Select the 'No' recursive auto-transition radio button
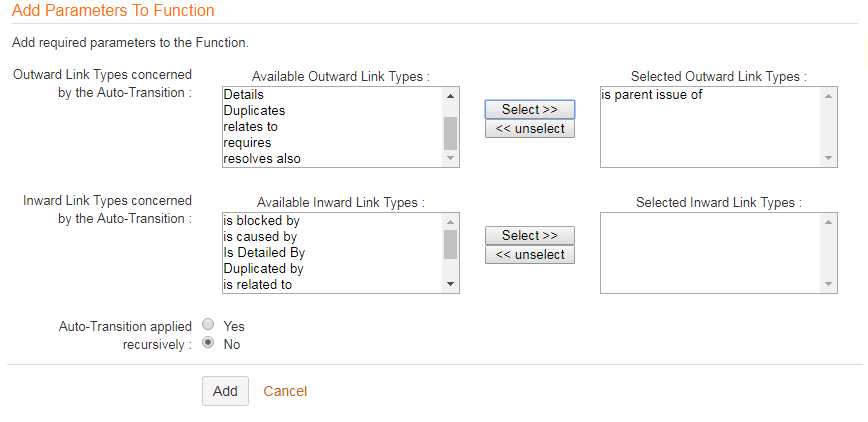The width and height of the screenshot is (868, 422). click(x=208, y=343)
